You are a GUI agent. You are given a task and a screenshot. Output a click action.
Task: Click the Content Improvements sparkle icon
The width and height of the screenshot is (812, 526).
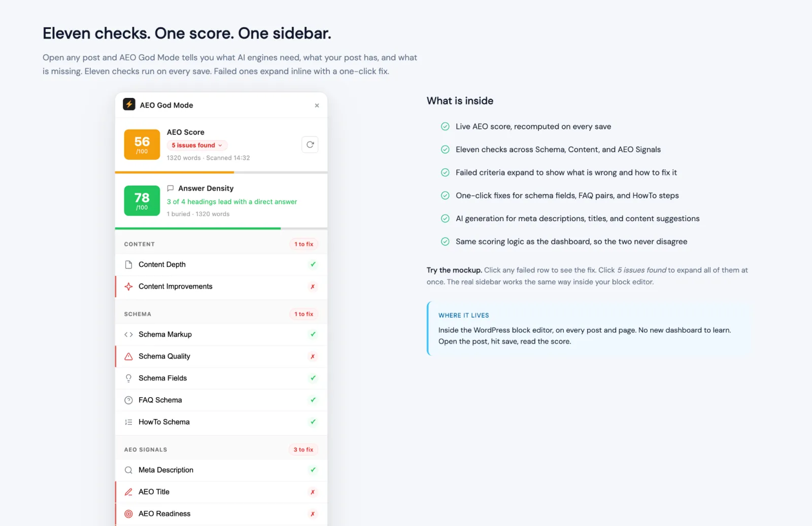[128, 286]
